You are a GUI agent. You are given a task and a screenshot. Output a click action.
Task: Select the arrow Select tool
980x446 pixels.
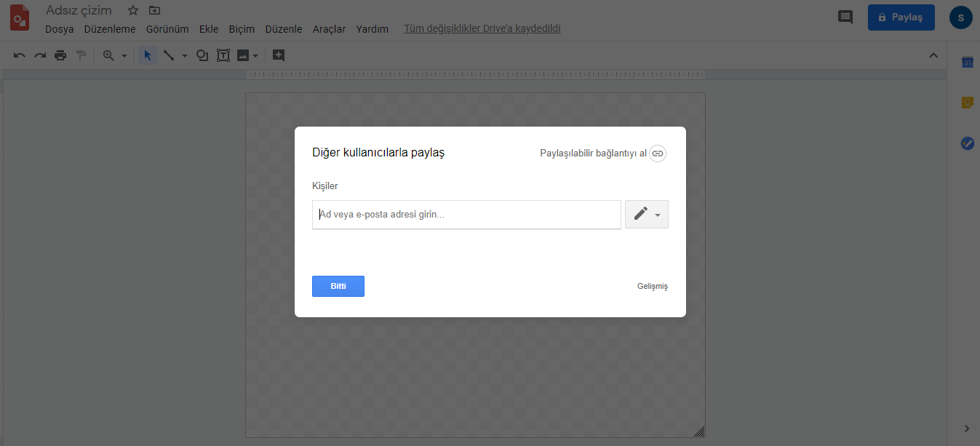pyautogui.click(x=147, y=55)
